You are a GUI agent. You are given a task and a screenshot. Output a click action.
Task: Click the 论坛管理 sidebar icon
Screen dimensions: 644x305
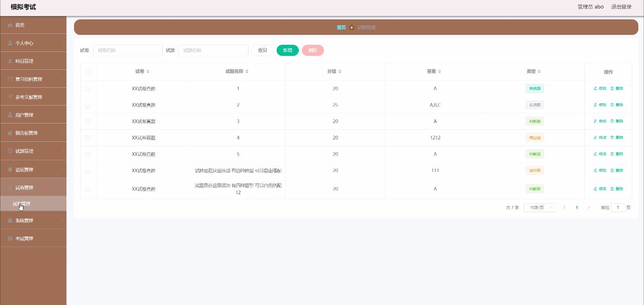click(x=10, y=170)
